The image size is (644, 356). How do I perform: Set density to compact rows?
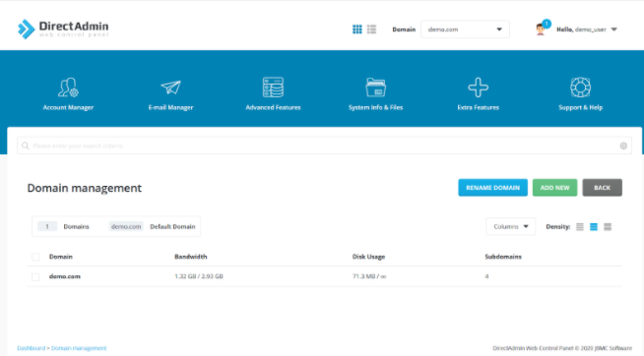(580, 227)
